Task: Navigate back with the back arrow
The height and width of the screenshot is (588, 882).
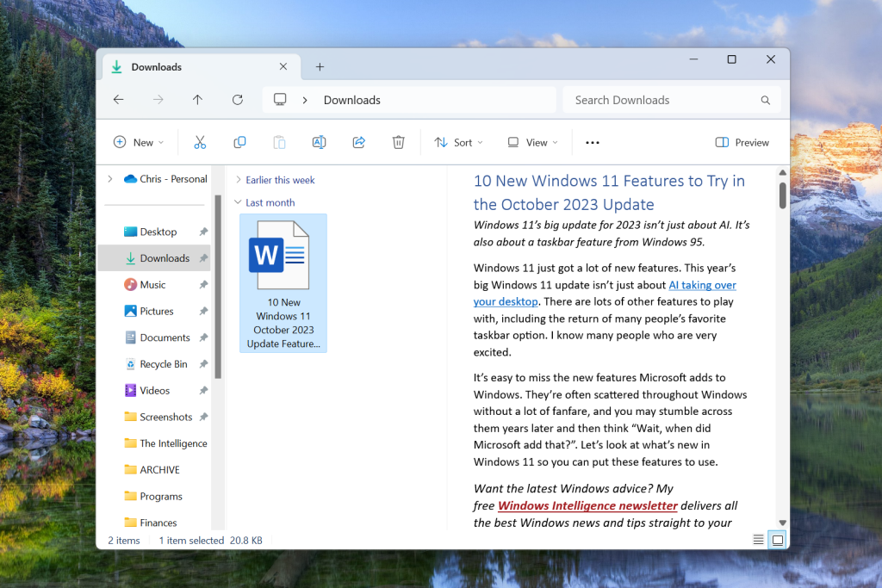Action: (119, 100)
